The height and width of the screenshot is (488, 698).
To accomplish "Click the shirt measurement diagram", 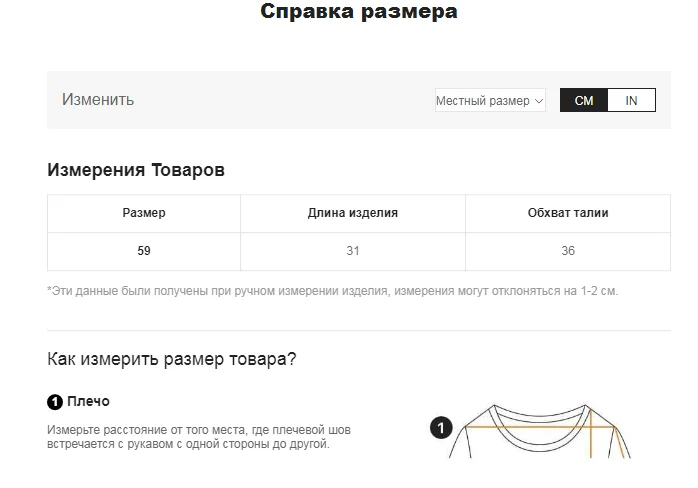I will tap(540, 431).
